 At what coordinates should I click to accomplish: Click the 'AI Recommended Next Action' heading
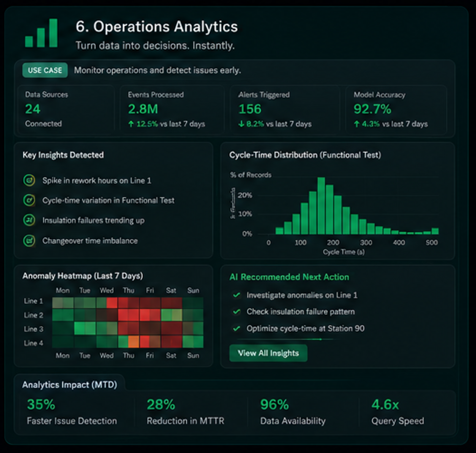[289, 277]
